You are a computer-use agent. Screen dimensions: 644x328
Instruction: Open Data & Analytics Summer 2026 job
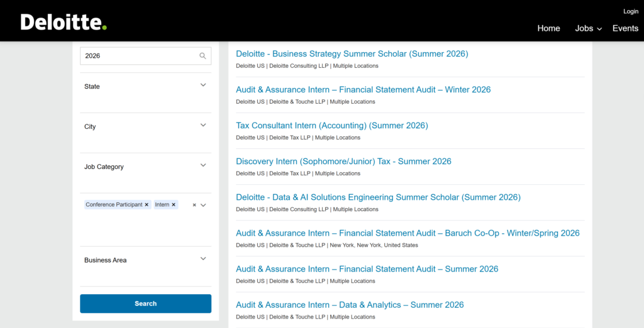pos(350,305)
